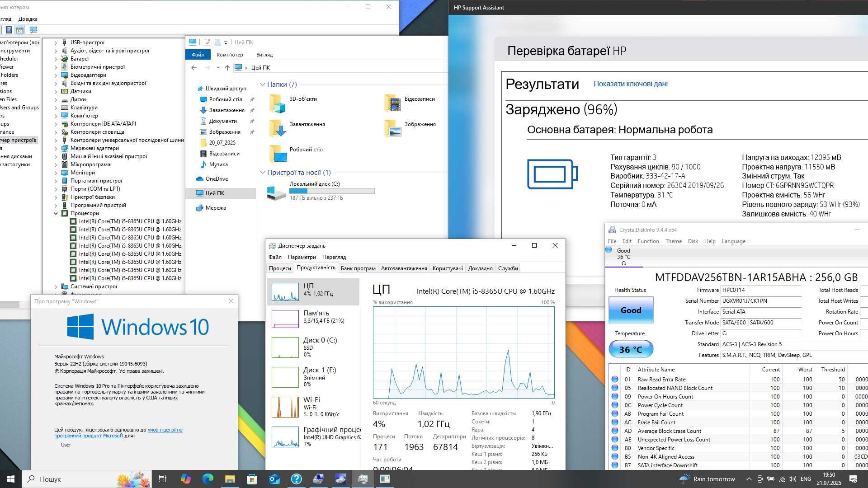Expand Клавіатури device category
This screenshot has width=868, height=488.
(x=56, y=108)
